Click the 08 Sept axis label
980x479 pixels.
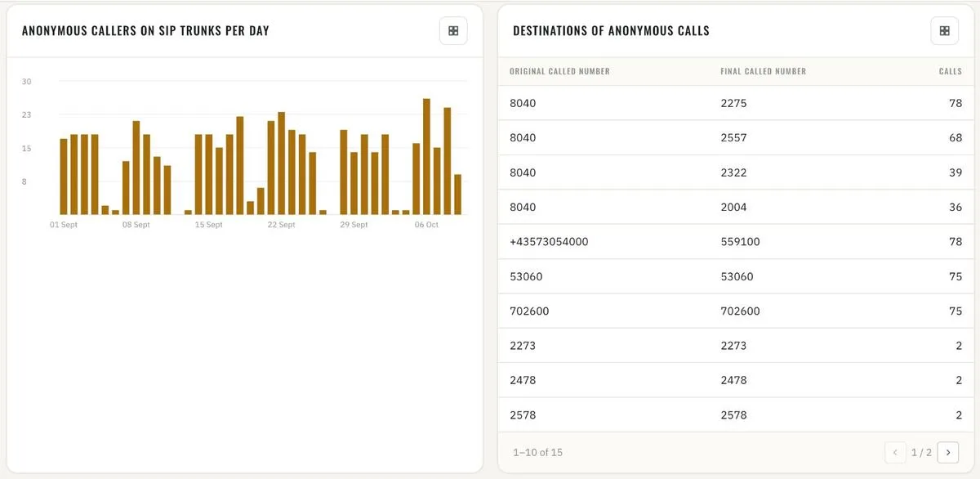click(x=136, y=225)
